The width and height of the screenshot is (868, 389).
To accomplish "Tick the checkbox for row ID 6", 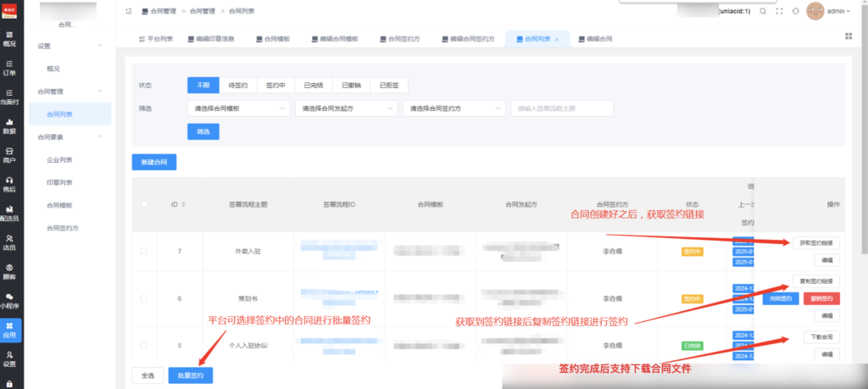I will pyautogui.click(x=144, y=298).
